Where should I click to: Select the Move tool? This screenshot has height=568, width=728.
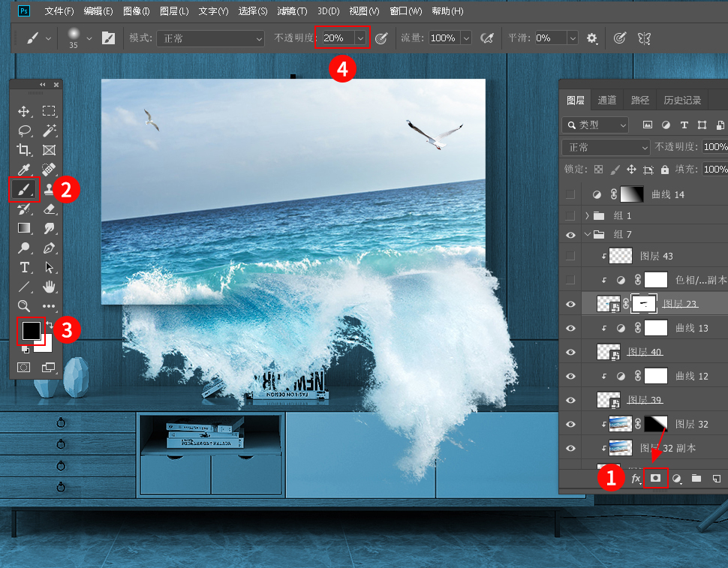[24, 111]
